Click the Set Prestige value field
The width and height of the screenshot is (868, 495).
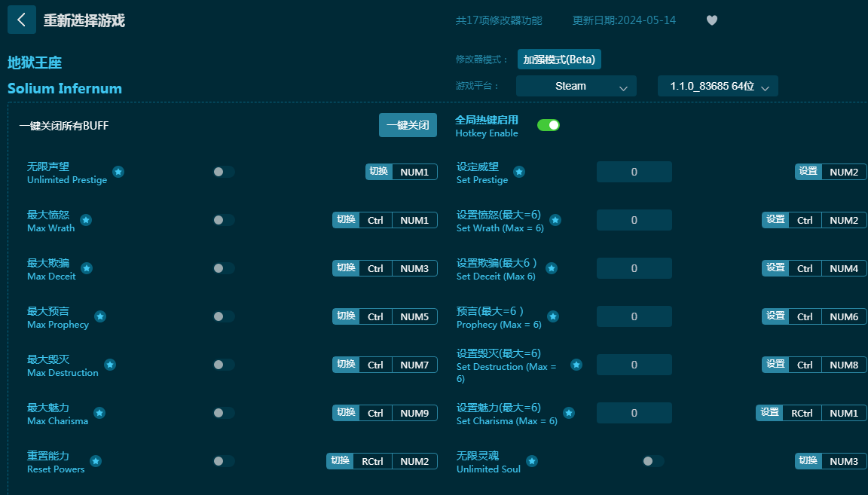[x=634, y=172]
